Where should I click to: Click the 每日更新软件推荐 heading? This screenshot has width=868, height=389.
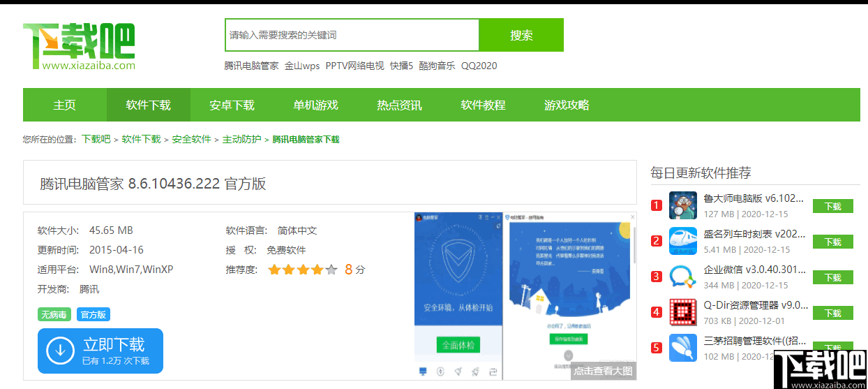coord(701,173)
